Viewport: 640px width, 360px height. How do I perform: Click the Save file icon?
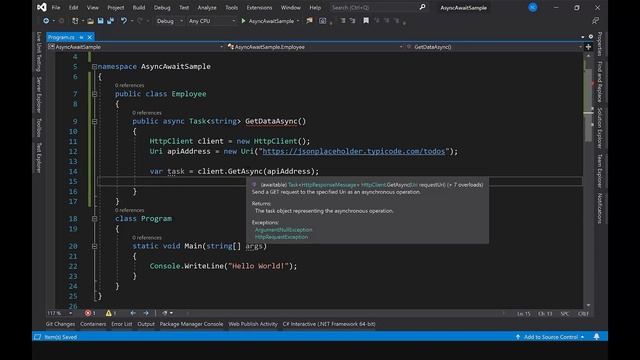100,21
